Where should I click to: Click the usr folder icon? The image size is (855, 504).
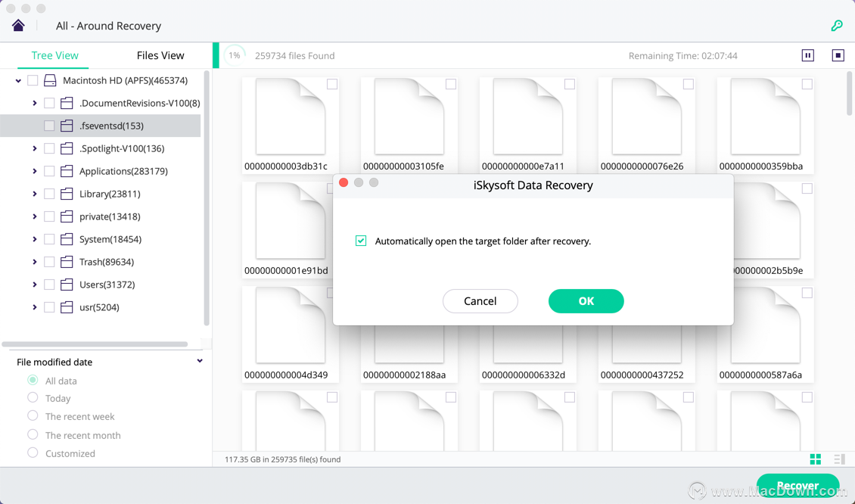[x=67, y=308]
